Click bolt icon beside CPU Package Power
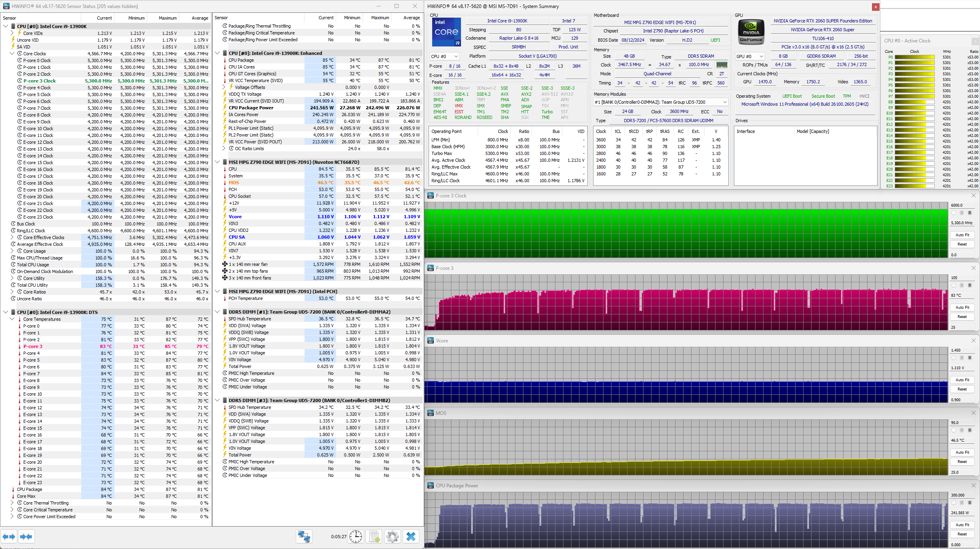This screenshot has width=980, height=549. (x=225, y=108)
